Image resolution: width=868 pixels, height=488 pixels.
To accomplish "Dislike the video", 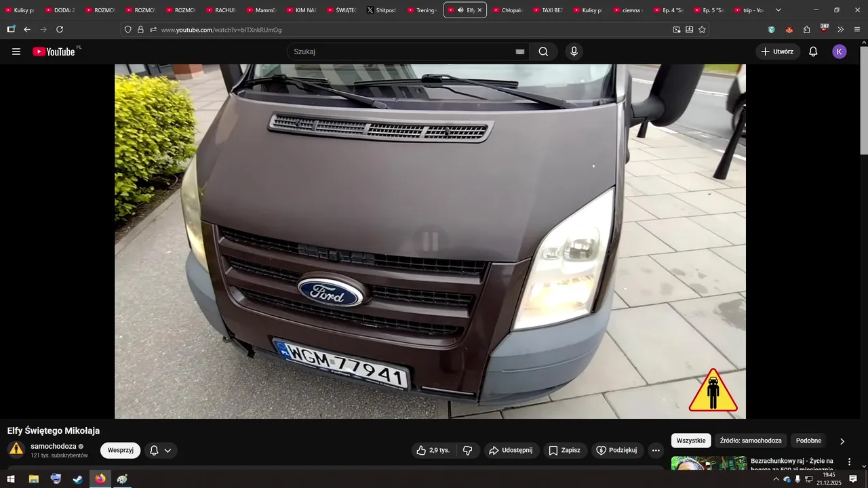I will click(x=468, y=450).
